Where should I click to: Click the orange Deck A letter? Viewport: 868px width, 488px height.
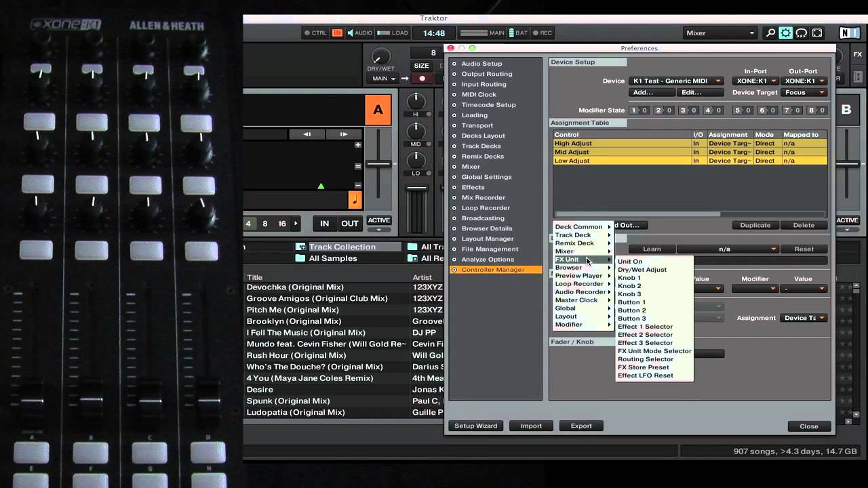(378, 110)
